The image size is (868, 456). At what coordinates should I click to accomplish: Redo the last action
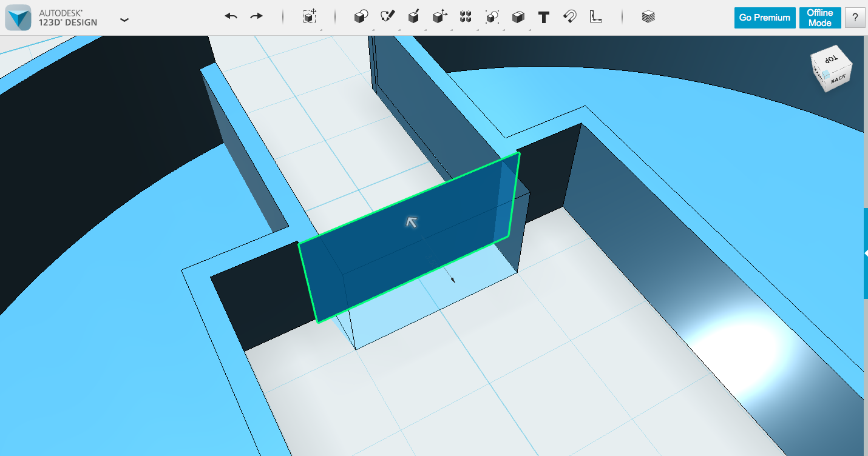pyautogui.click(x=255, y=16)
